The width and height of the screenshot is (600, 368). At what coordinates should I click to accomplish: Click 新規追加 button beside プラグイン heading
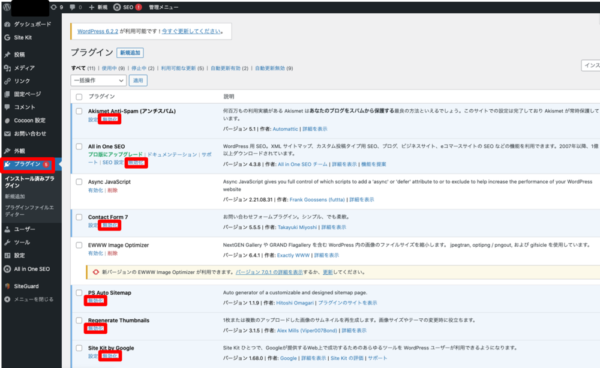click(x=130, y=53)
